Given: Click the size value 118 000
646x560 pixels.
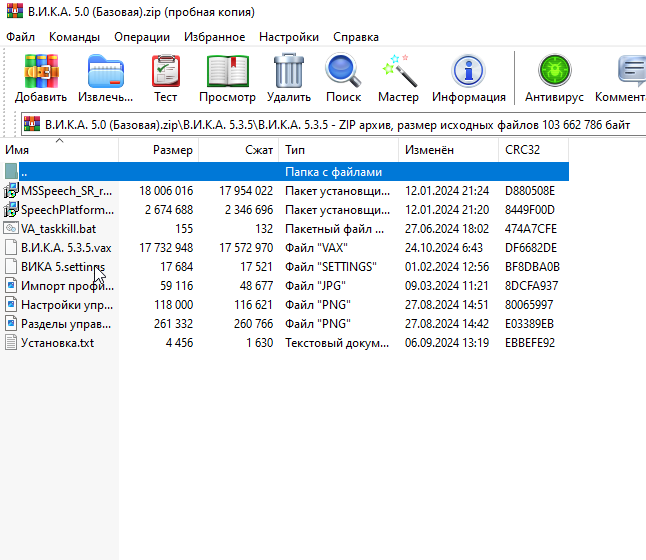Looking at the screenshot, I should tap(173, 305).
